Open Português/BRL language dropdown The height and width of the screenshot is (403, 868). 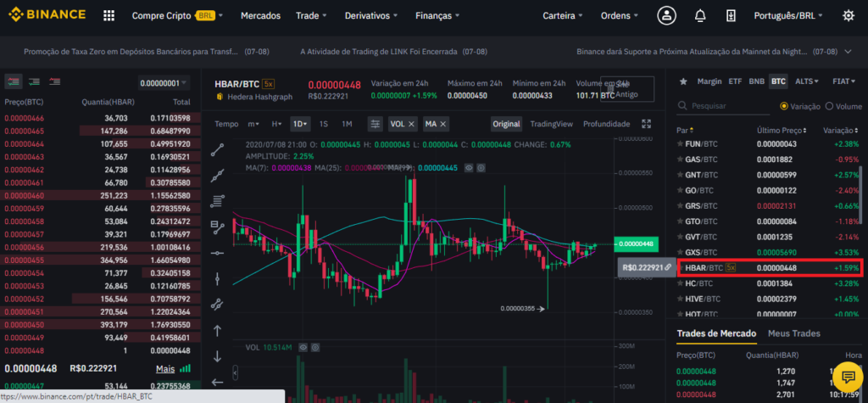tap(788, 15)
